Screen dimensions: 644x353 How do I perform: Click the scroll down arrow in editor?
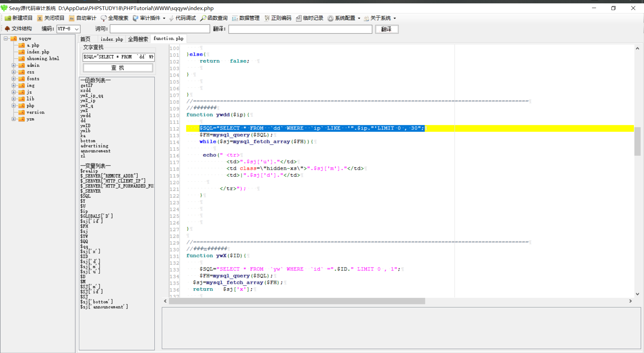pos(637,294)
